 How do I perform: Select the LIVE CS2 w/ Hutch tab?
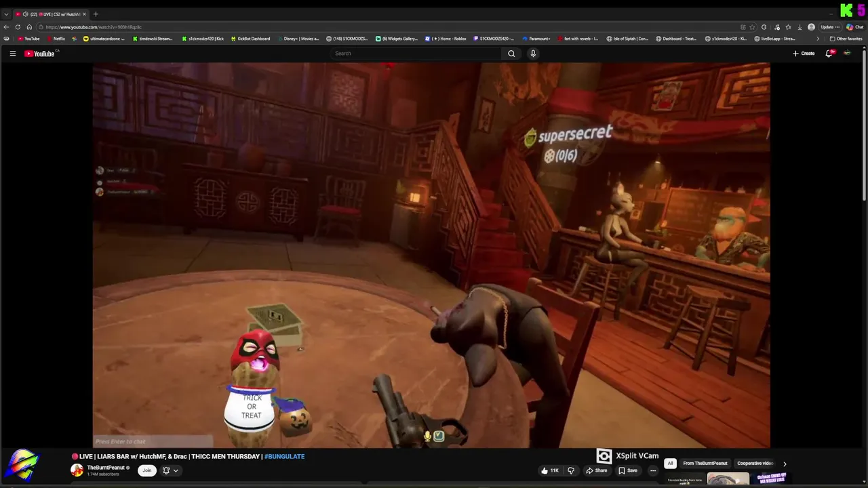52,14
